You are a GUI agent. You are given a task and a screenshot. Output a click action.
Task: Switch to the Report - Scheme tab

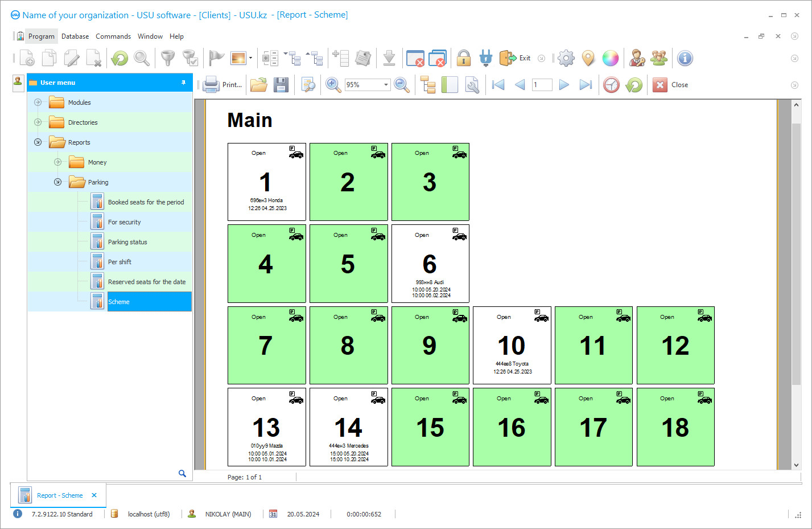click(60, 495)
